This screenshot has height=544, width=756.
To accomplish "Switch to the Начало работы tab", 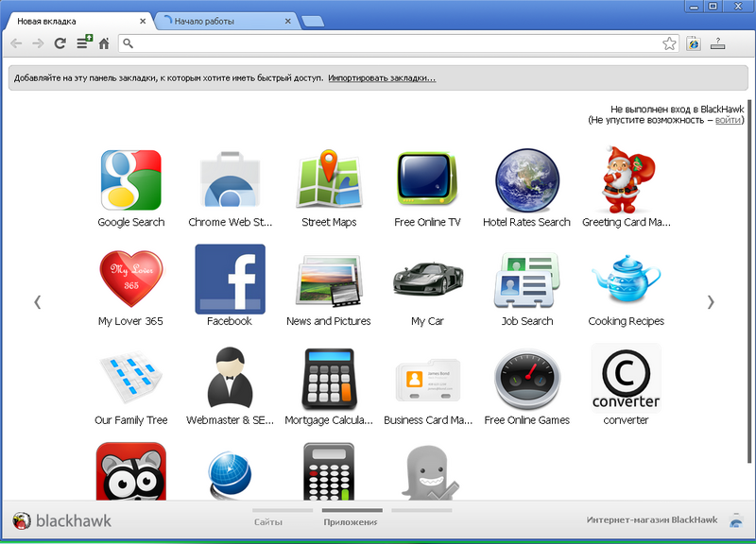I will tap(227, 21).
